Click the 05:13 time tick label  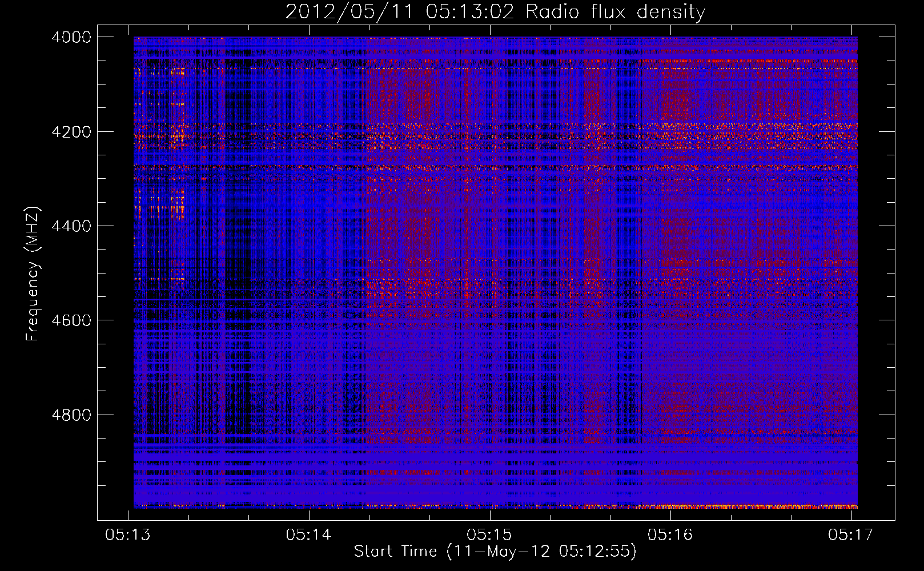click(128, 534)
